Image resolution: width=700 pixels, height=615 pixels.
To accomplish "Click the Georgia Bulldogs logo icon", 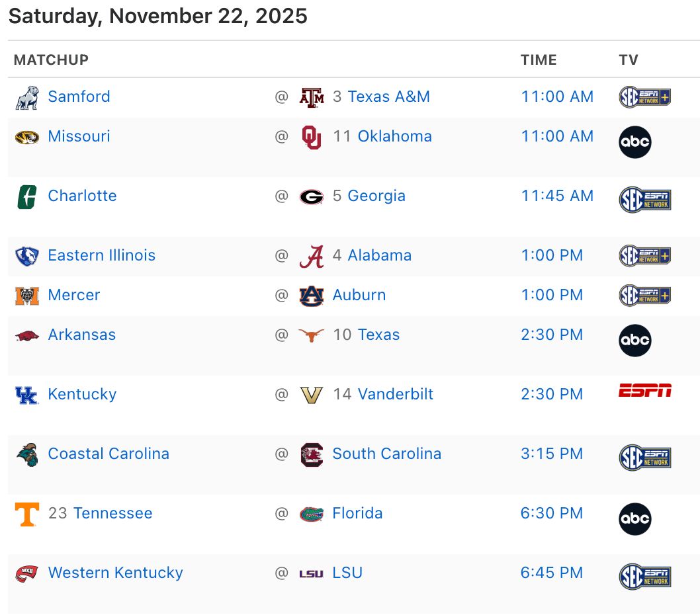I will [x=312, y=196].
